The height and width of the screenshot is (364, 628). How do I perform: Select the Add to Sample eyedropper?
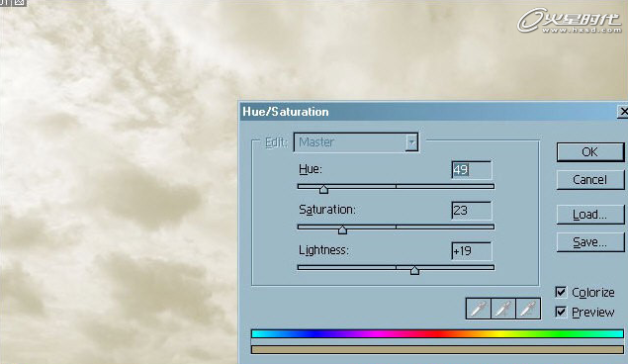click(x=503, y=309)
